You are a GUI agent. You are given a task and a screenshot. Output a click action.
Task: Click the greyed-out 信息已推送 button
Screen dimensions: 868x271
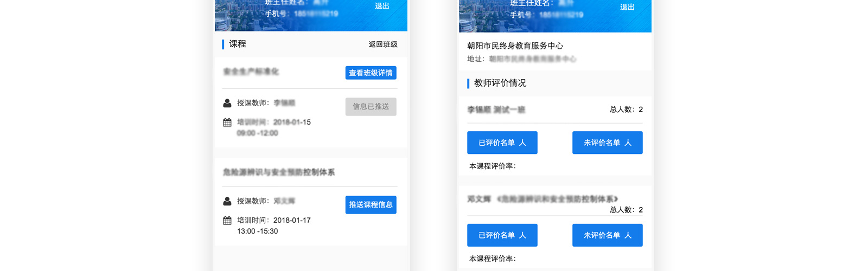coord(371,107)
